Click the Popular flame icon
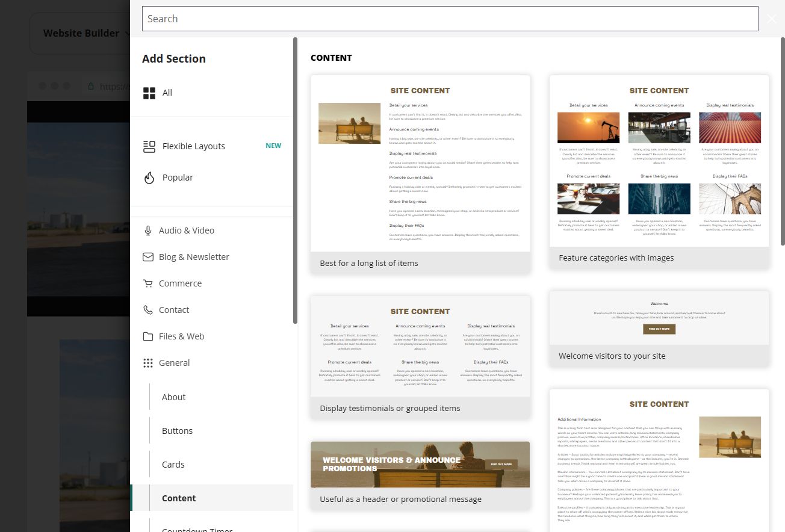 (149, 178)
